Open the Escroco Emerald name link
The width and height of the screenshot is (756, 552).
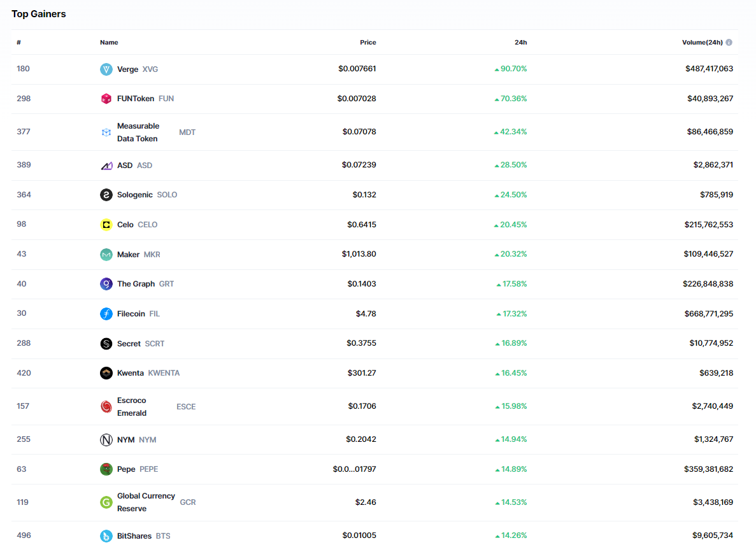click(x=132, y=406)
